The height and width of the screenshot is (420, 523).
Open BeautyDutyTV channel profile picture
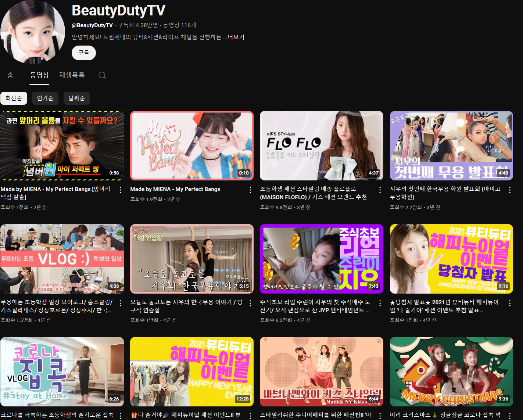point(33,32)
